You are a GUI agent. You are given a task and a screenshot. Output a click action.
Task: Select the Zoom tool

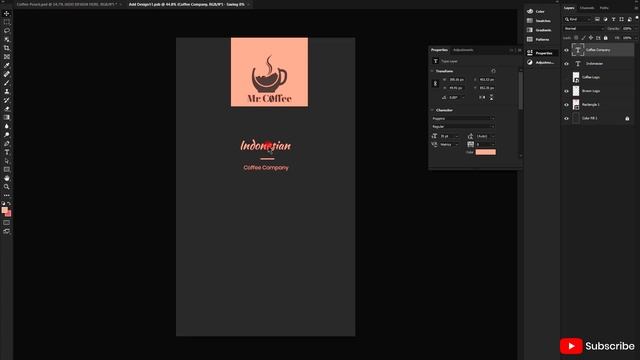tap(7, 187)
